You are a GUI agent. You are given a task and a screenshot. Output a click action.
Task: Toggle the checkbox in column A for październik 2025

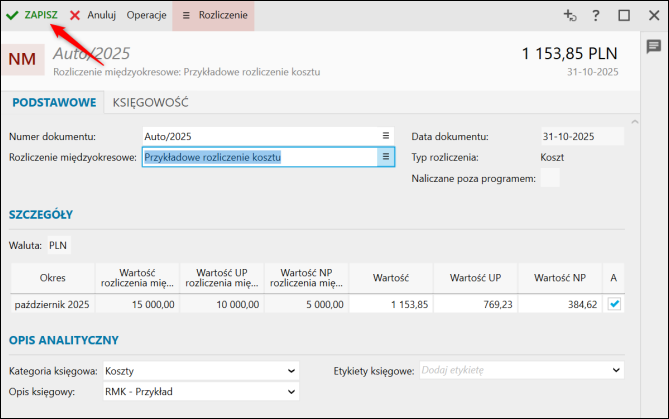tap(614, 304)
